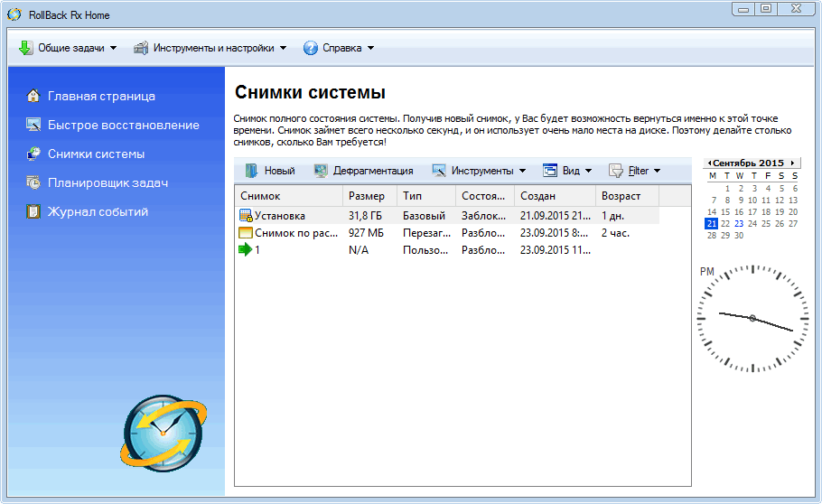The height and width of the screenshot is (504, 822).
Task: Click the green download icon for Общие задачи
Action: click(25, 48)
